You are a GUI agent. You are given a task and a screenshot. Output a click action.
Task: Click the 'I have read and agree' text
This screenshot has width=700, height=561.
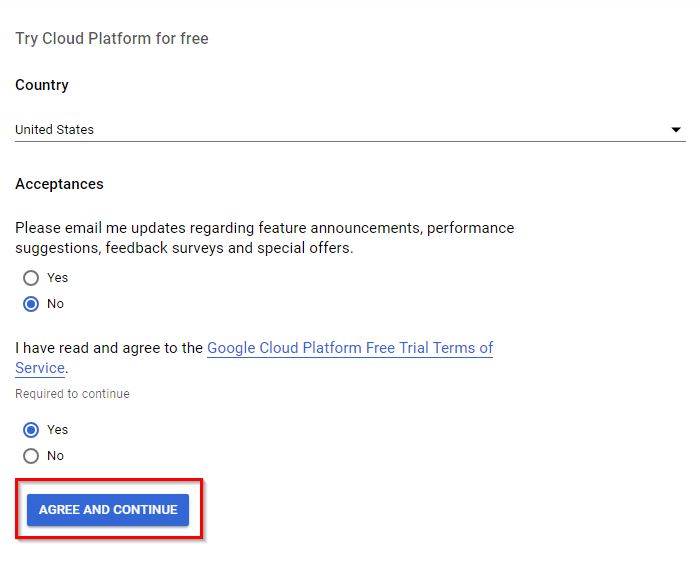pyautogui.click(x=110, y=348)
